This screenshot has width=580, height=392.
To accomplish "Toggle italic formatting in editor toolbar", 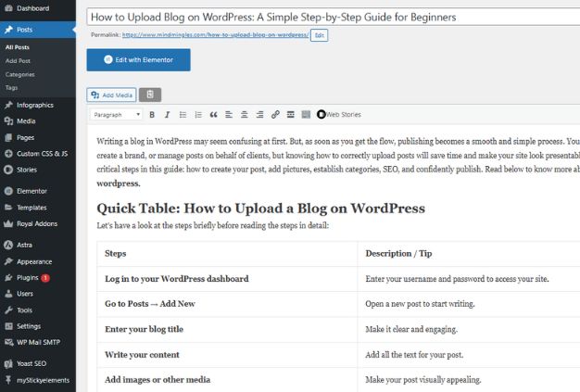I will [x=167, y=115].
